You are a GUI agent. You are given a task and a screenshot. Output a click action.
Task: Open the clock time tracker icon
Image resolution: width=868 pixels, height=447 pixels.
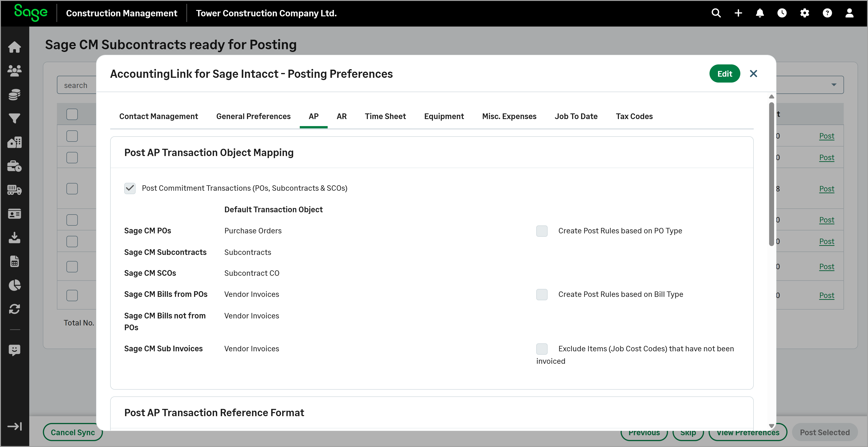point(782,13)
